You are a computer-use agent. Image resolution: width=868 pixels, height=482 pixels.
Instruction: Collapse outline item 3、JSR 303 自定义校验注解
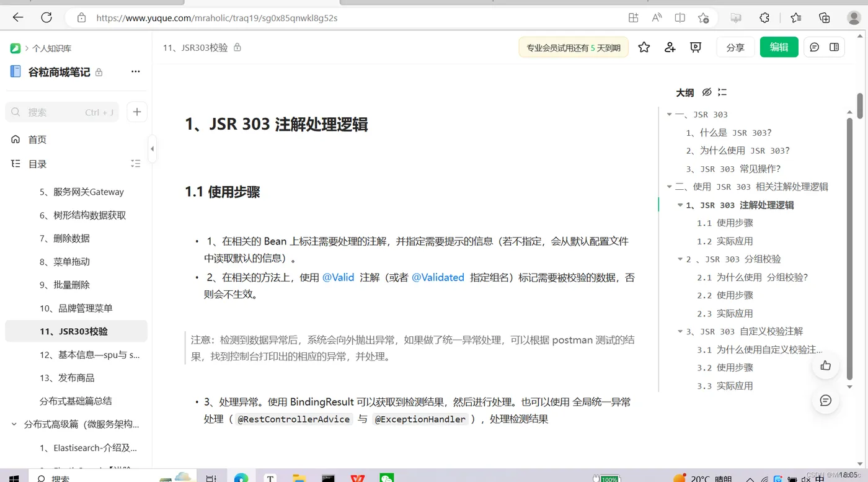click(680, 331)
